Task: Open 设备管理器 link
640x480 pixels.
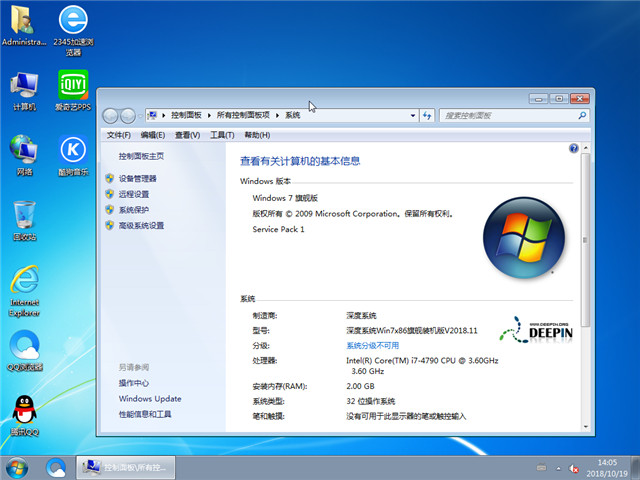Action: pos(138,178)
